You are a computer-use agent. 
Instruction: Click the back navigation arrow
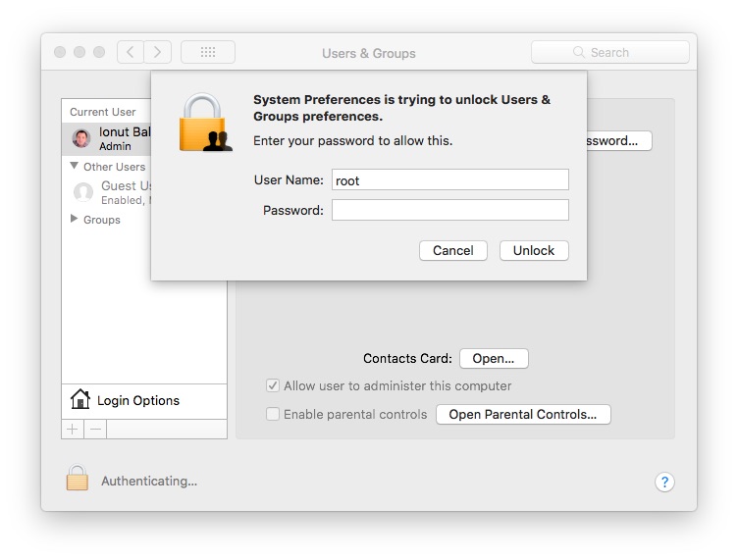(131, 52)
